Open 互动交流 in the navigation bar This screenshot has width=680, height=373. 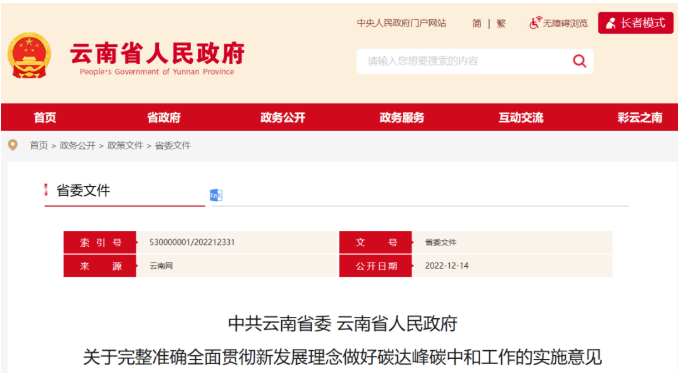click(521, 118)
